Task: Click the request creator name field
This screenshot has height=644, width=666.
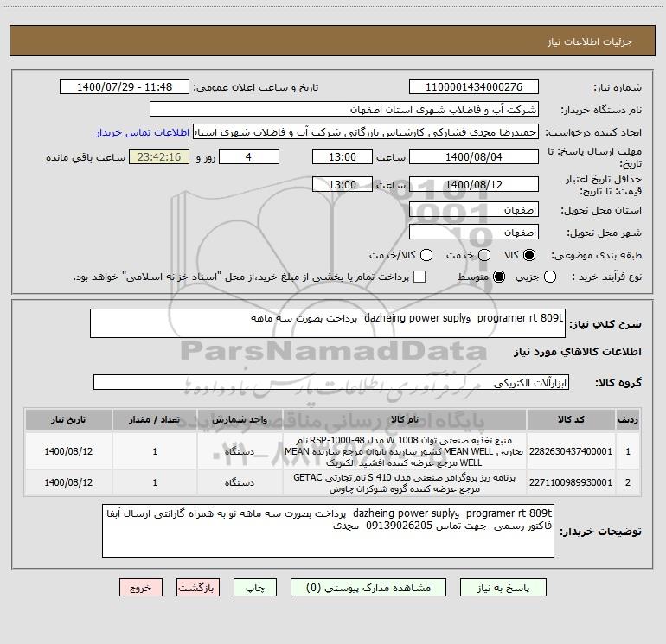Action: [366, 132]
